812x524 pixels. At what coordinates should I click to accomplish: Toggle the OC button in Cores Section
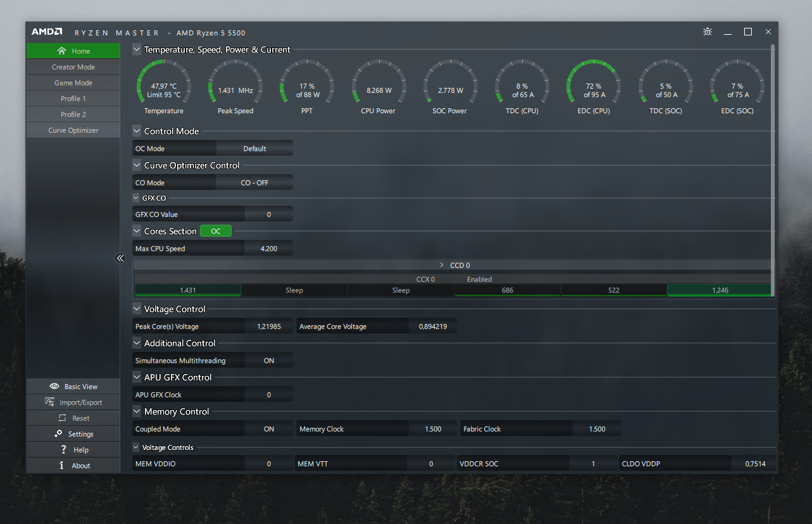(216, 231)
